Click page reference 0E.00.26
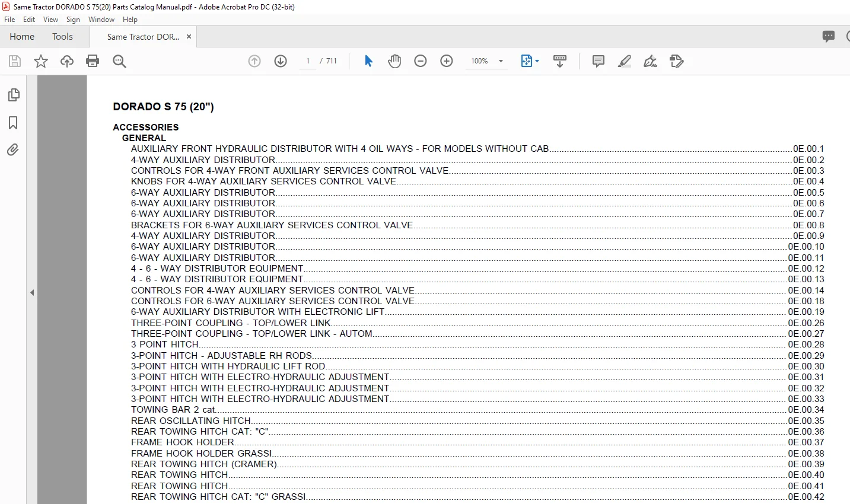 [x=806, y=323]
